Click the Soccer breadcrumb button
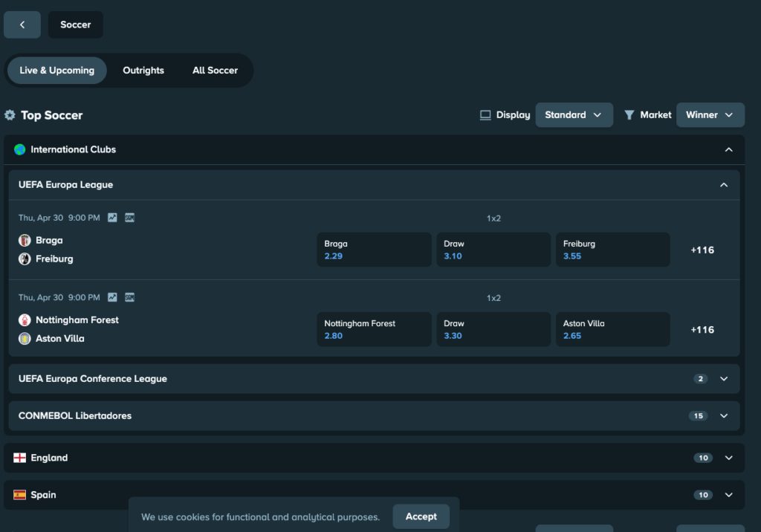Screen dimensions: 761x532 pos(76,25)
